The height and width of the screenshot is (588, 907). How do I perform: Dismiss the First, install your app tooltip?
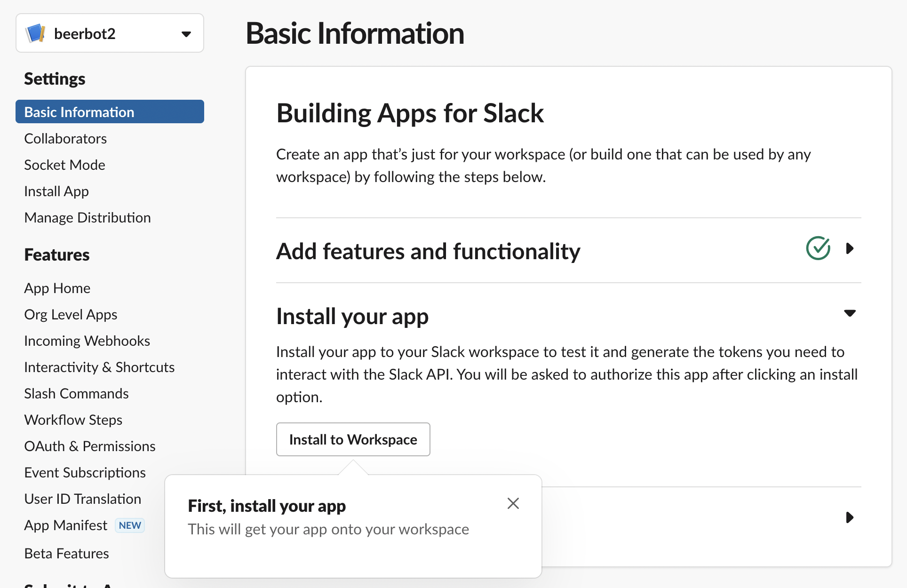[513, 503]
